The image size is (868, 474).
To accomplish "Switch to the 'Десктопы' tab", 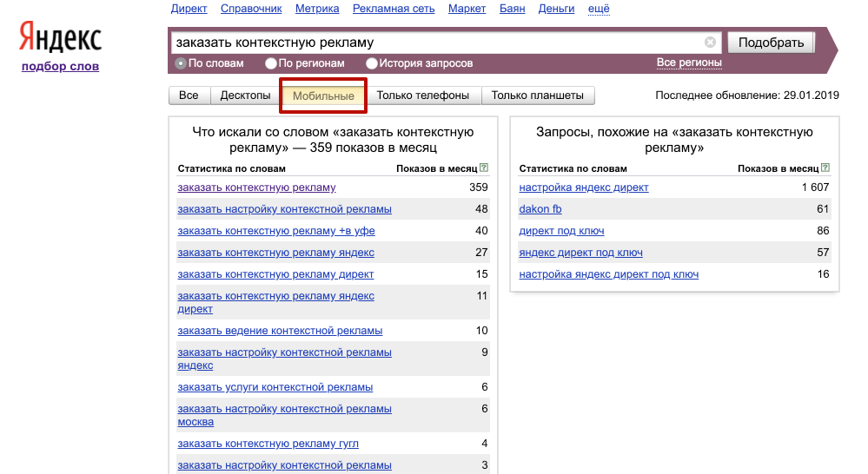I will tap(245, 95).
